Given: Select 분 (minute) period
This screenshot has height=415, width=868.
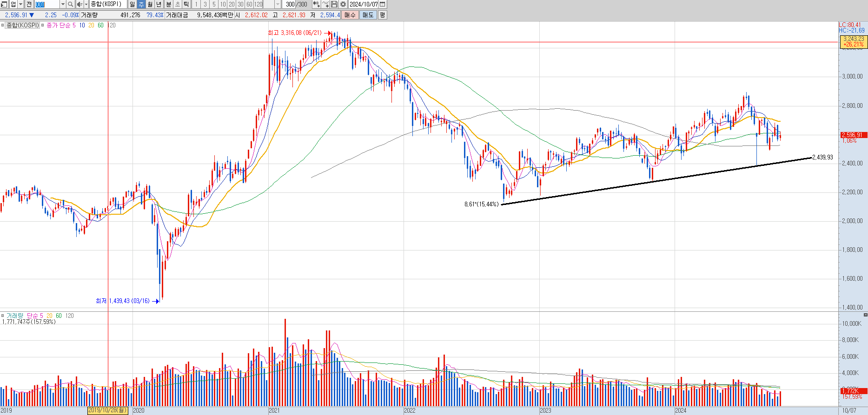Looking at the screenshot, I should point(168,4).
